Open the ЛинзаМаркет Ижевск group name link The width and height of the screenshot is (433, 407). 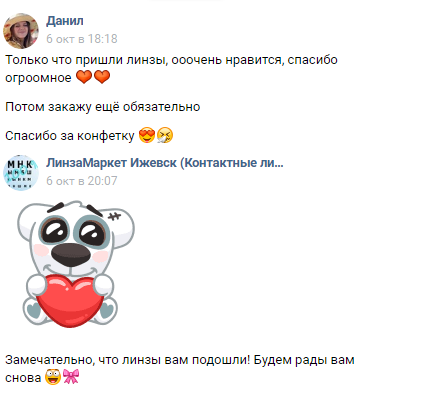pyautogui.click(x=165, y=163)
